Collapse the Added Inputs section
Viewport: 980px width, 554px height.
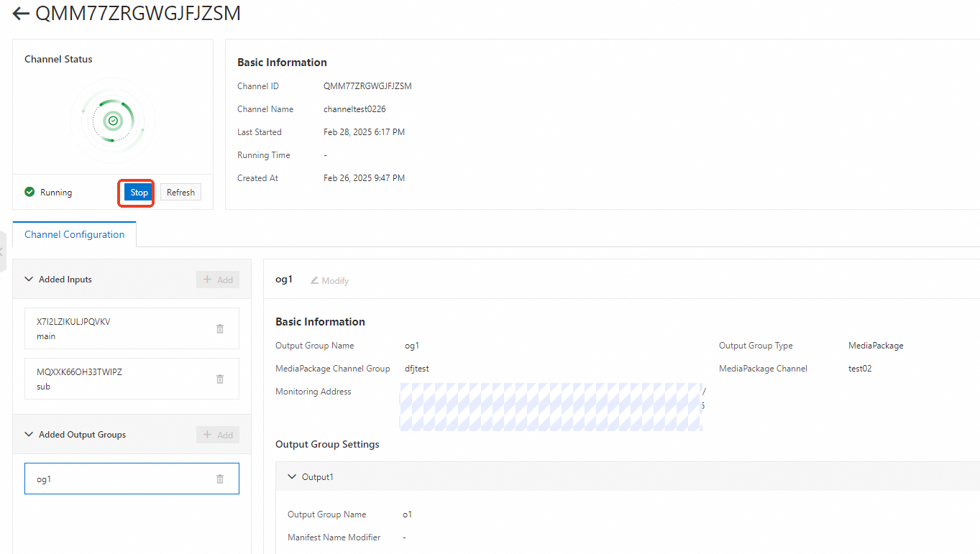pyautogui.click(x=29, y=280)
